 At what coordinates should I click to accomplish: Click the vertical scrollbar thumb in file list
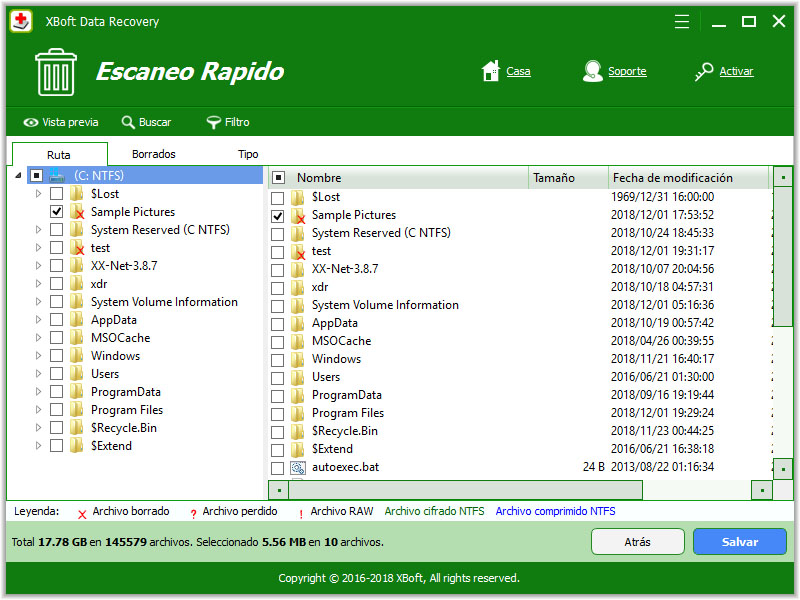coord(783,258)
